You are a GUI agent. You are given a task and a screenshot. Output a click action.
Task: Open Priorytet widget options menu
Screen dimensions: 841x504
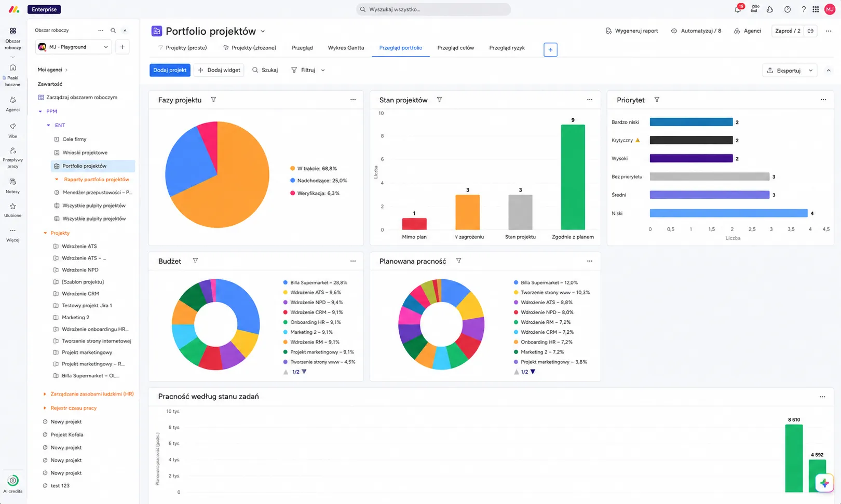(x=823, y=100)
